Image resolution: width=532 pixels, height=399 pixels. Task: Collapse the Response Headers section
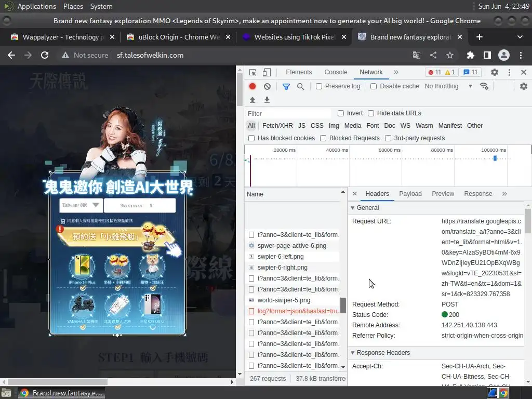point(353,353)
